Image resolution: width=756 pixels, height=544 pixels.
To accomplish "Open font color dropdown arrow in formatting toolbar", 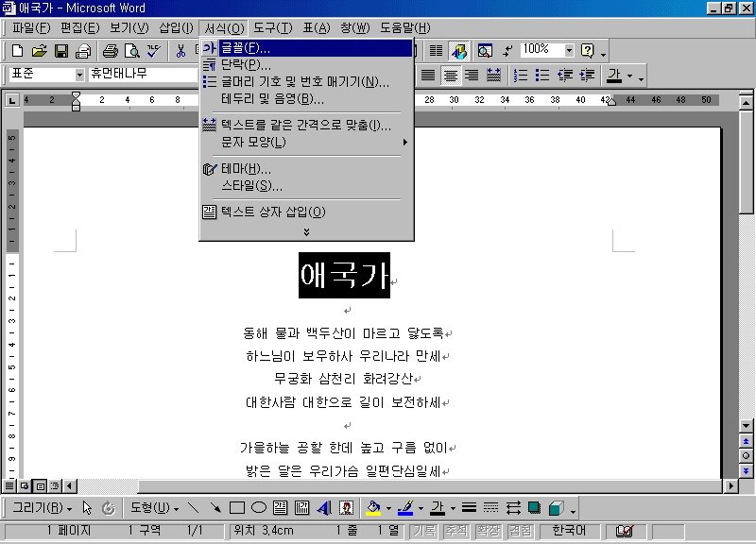I will point(629,76).
